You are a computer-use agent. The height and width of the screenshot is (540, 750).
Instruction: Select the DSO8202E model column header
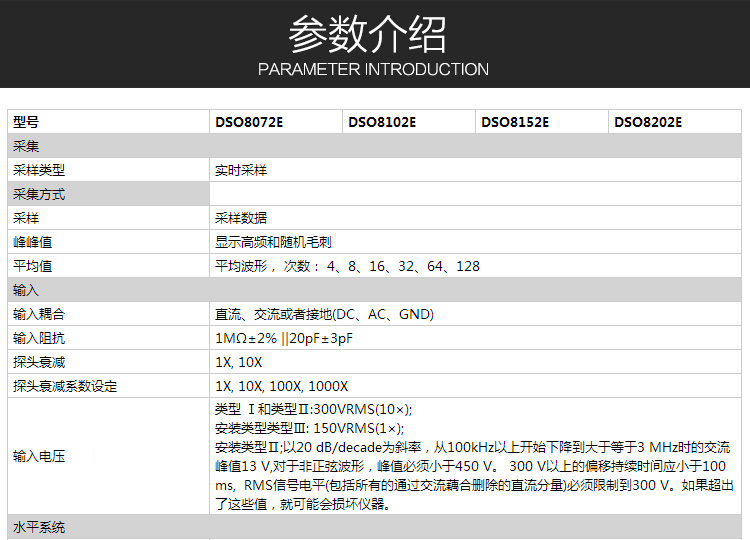coord(648,122)
